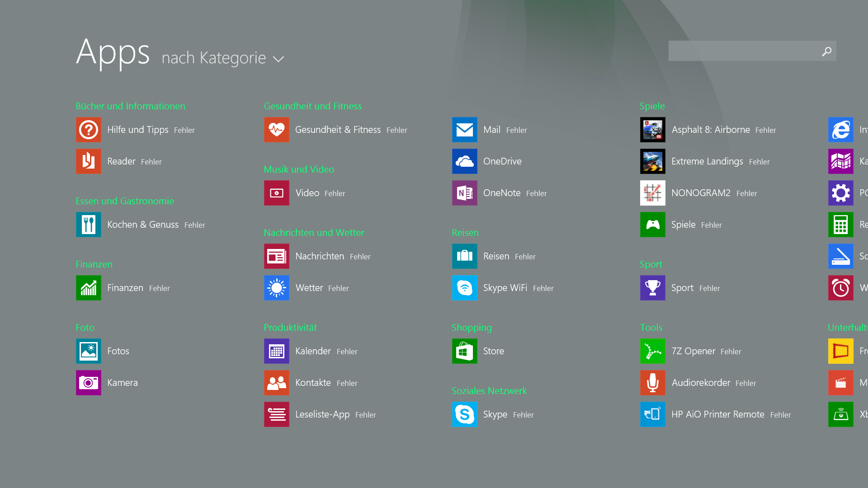Open the 7Z Opener icon
This screenshot has height=488, width=868.
(652, 351)
